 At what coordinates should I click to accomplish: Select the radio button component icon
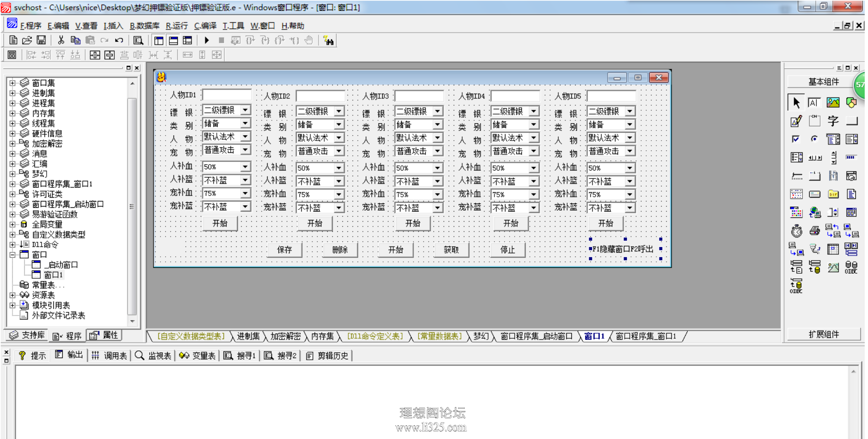coord(814,139)
